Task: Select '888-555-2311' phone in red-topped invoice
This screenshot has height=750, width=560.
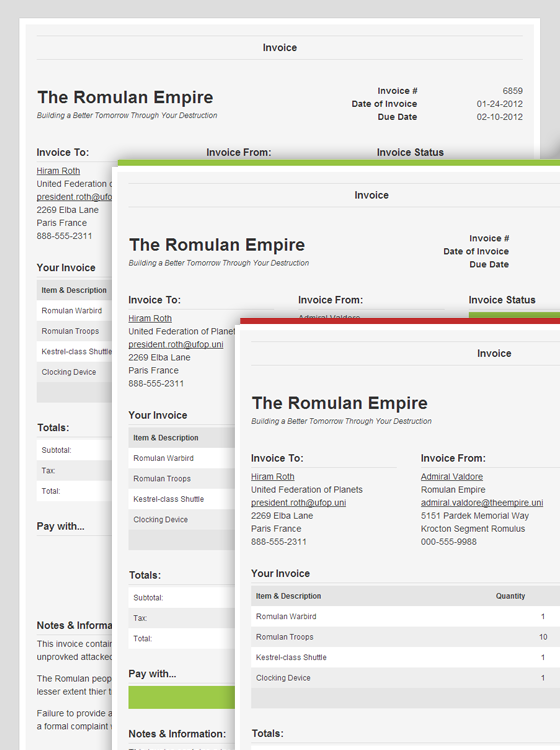Action: coord(278,542)
